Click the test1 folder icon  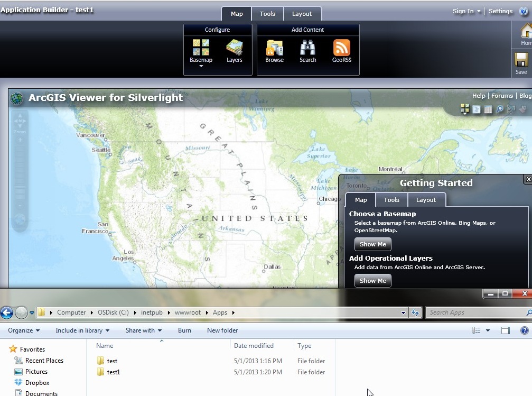coord(100,372)
